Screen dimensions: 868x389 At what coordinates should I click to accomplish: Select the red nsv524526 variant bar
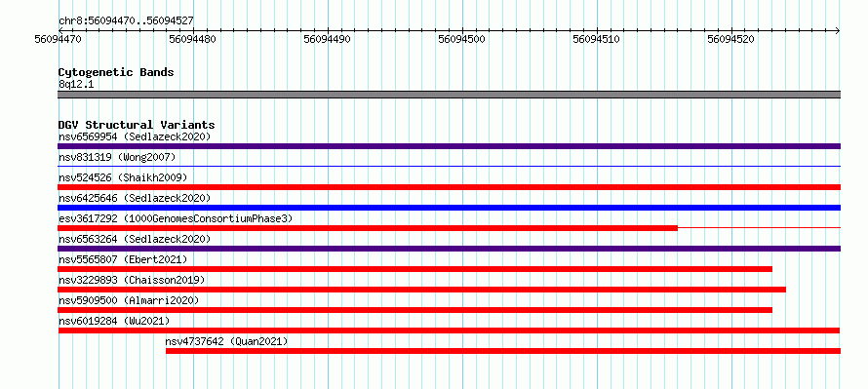coord(449,187)
